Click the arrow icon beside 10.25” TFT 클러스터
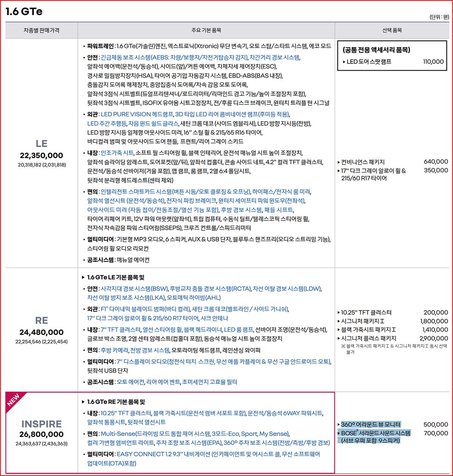The image size is (453, 476). [x=339, y=313]
